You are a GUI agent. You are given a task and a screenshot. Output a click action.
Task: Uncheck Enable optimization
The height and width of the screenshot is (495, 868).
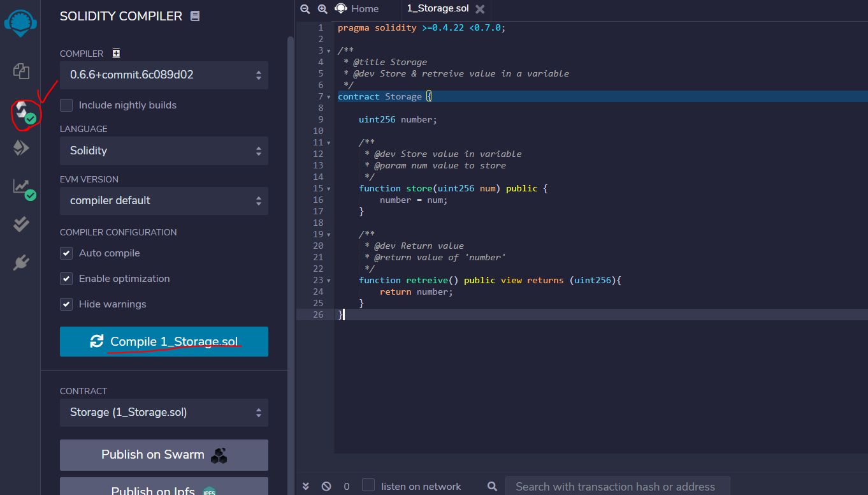66,279
